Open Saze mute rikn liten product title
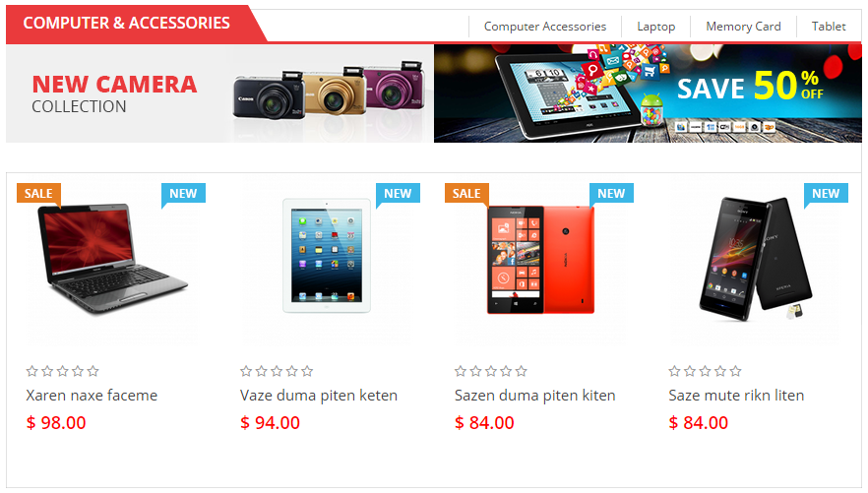The width and height of the screenshot is (868, 493). point(736,396)
